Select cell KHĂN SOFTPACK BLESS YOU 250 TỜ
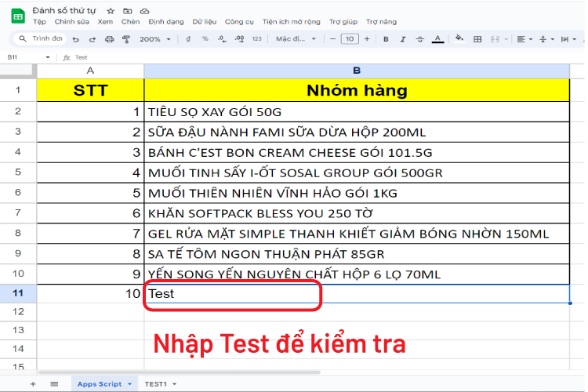The image size is (588, 392). click(357, 213)
